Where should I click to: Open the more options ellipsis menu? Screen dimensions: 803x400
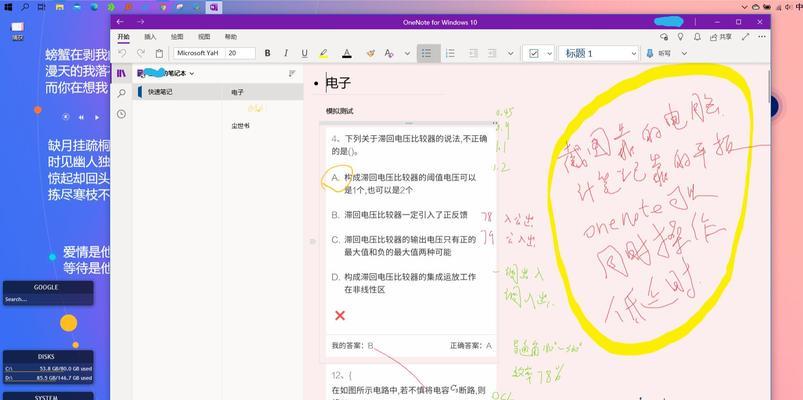(762, 37)
